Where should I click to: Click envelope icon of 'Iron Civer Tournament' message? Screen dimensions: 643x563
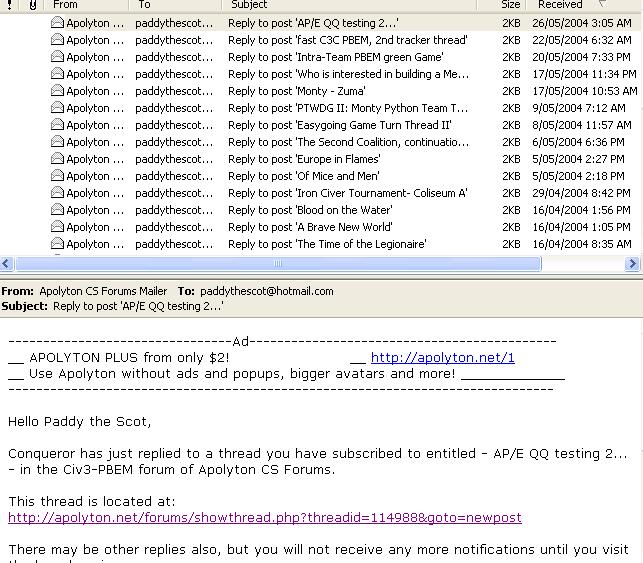coord(57,193)
